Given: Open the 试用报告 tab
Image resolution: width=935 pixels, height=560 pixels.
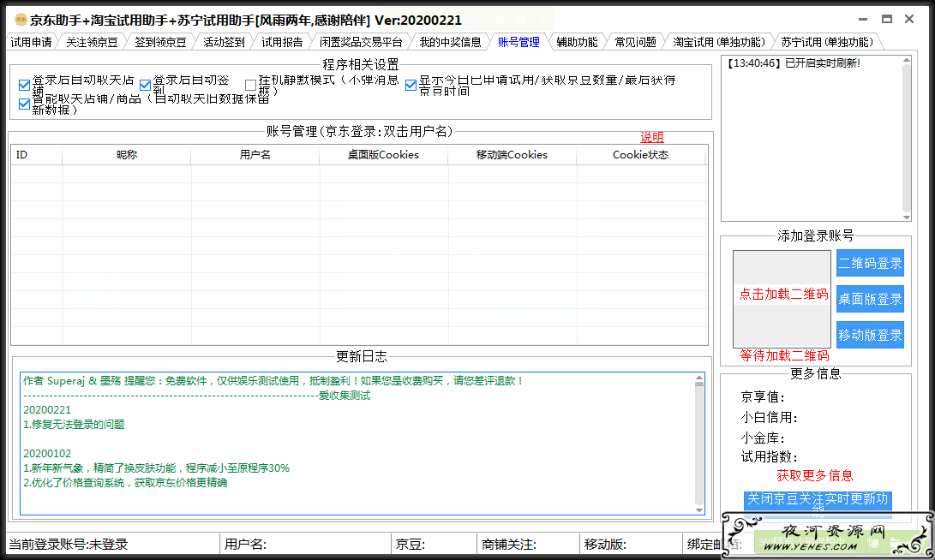Looking at the screenshot, I should pyautogui.click(x=282, y=42).
